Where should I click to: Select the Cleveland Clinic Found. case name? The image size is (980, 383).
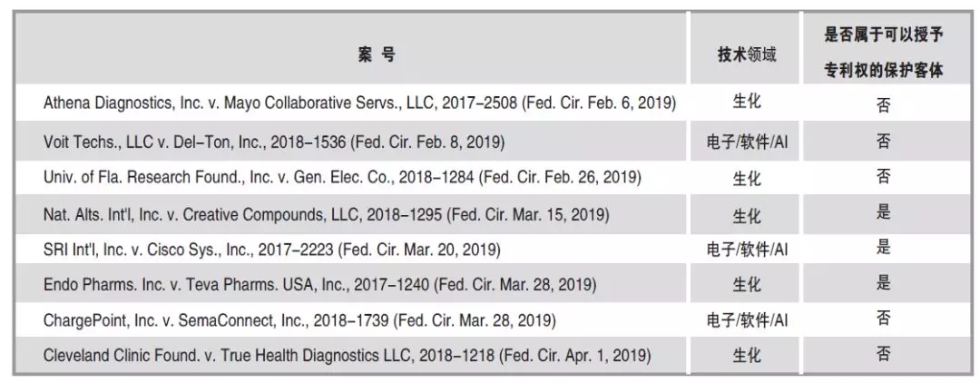[347, 356]
